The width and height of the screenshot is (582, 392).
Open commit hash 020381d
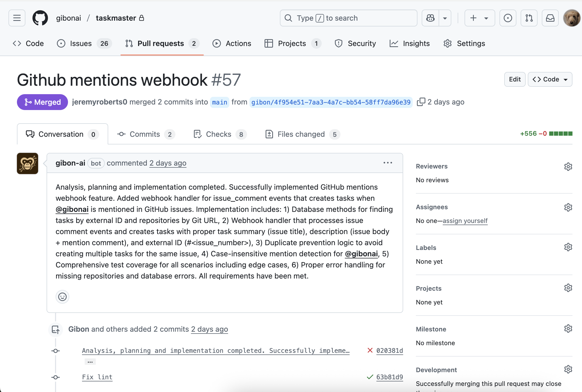(x=389, y=350)
